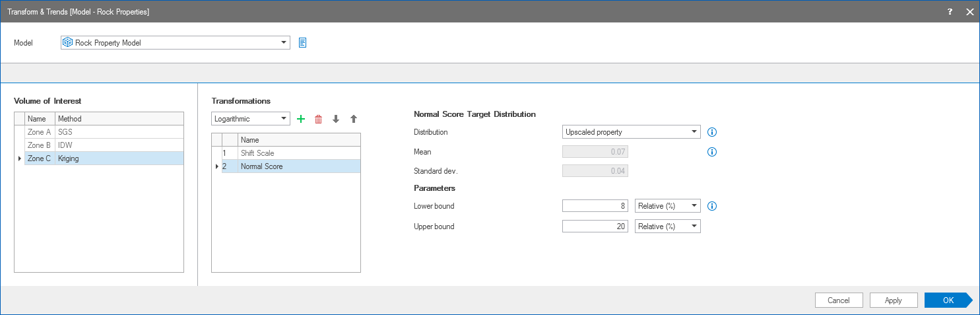Open the Logarithmic transformation type dropdown
The width and height of the screenshot is (980, 315).
(x=284, y=119)
